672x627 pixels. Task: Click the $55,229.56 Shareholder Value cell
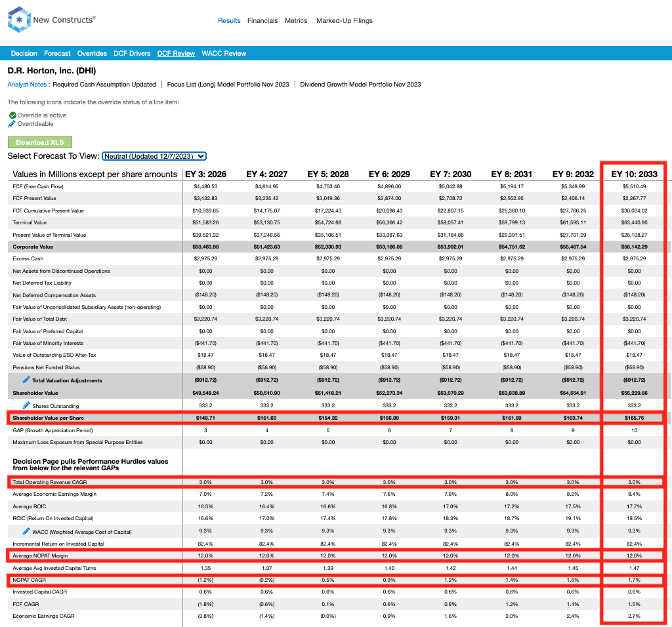tap(634, 393)
